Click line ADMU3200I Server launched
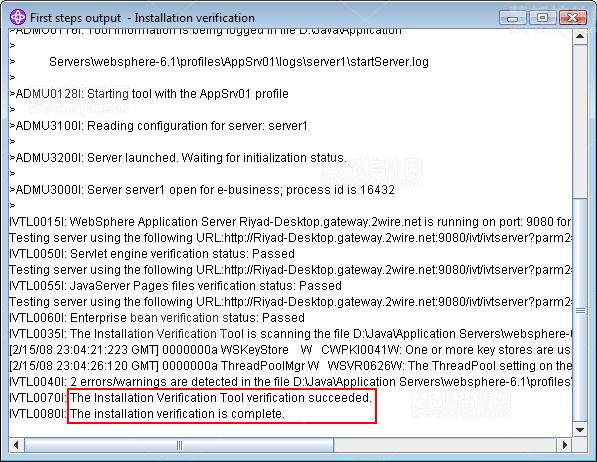The width and height of the screenshot is (597, 462). pyautogui.click(x=178, y=158)
